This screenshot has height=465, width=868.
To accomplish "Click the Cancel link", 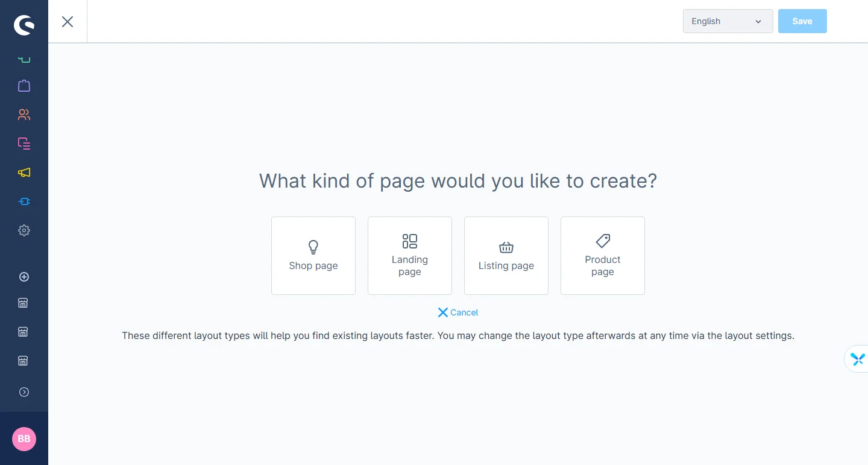I will (x=458, y=312).
